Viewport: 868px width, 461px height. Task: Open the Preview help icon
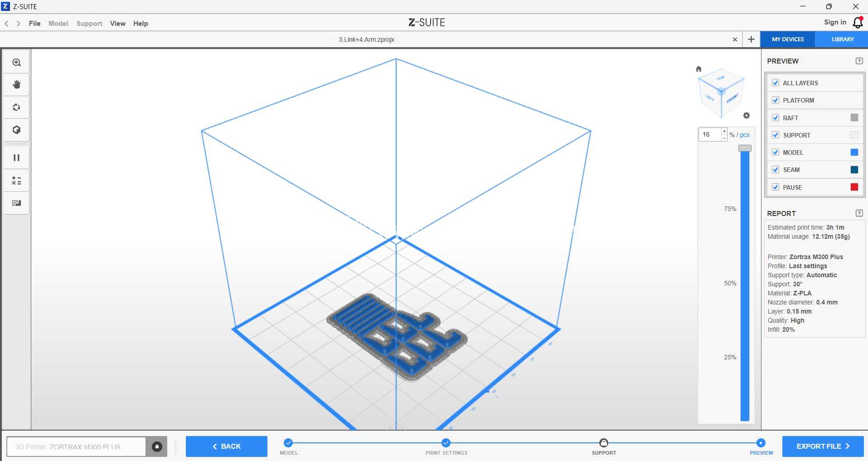tap(859, 61)
